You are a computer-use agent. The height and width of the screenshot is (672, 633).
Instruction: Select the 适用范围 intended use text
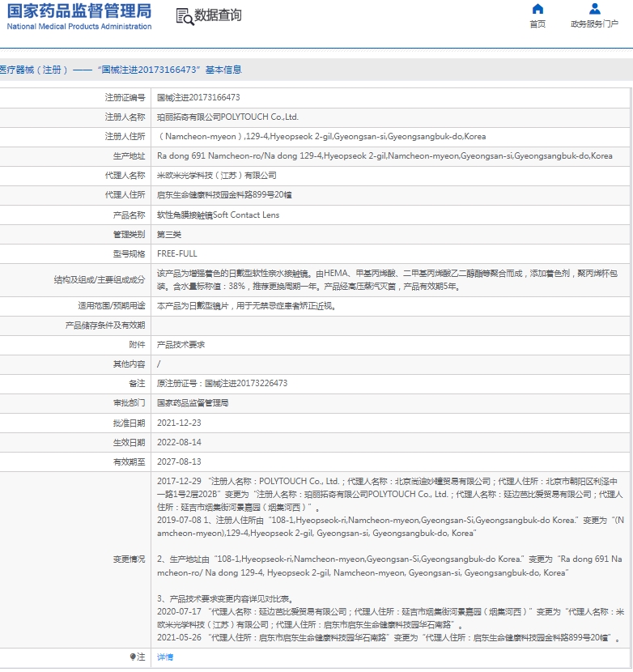246,306
